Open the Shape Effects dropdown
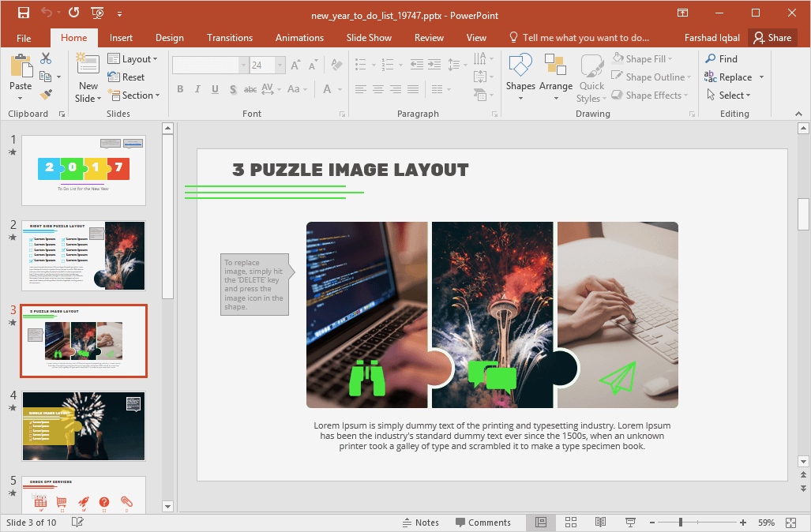 (650, 96)
